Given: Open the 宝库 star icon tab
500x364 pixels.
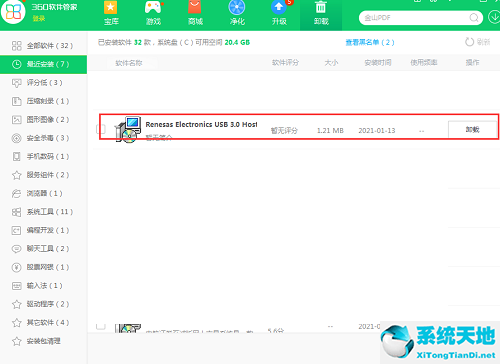Looking at the screenshot, I should (111, 13).
